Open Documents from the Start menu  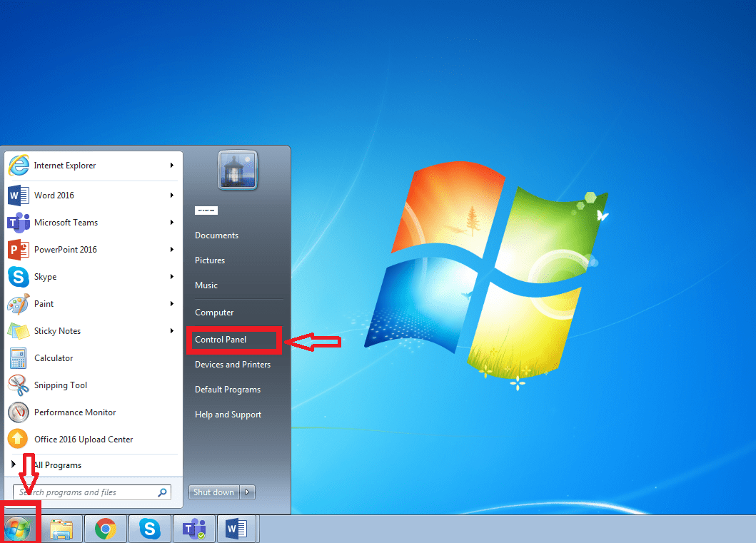216,235
